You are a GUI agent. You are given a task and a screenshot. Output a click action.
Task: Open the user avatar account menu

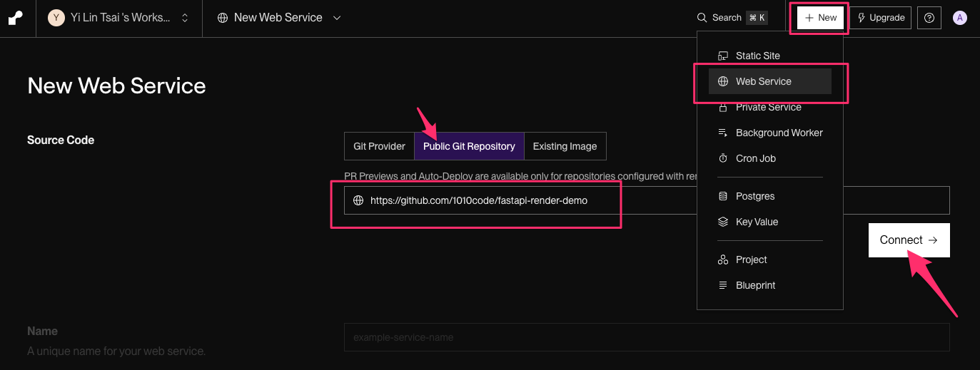[960, 18]
